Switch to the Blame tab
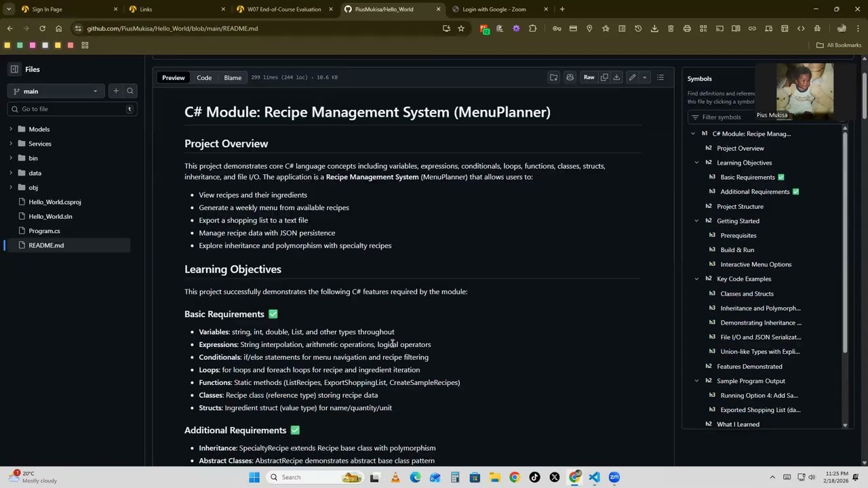Image resolution: width=868 pixels, height=488 pixels. point(233,77)
